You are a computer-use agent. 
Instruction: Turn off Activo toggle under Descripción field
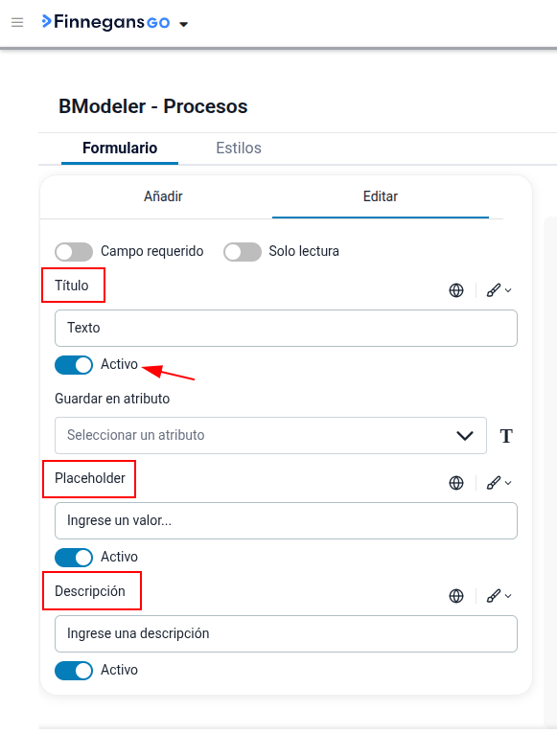(x=74, y=671)
